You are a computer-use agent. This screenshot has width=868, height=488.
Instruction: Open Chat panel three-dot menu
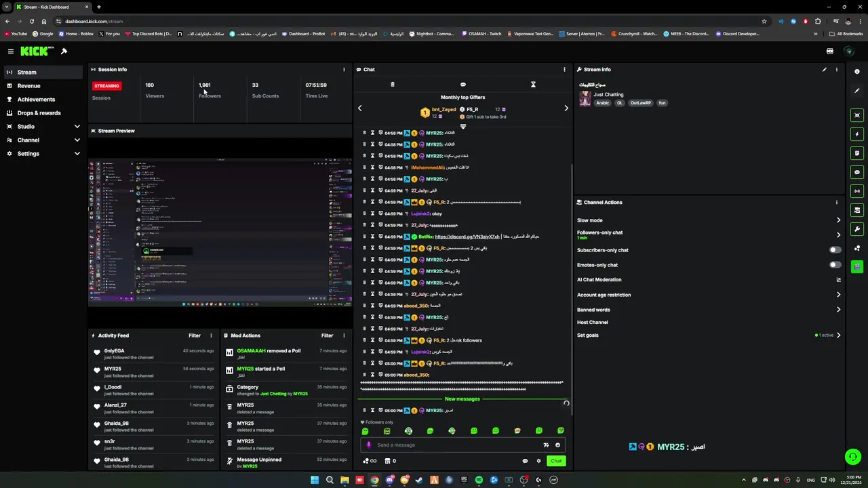point(564,69)
